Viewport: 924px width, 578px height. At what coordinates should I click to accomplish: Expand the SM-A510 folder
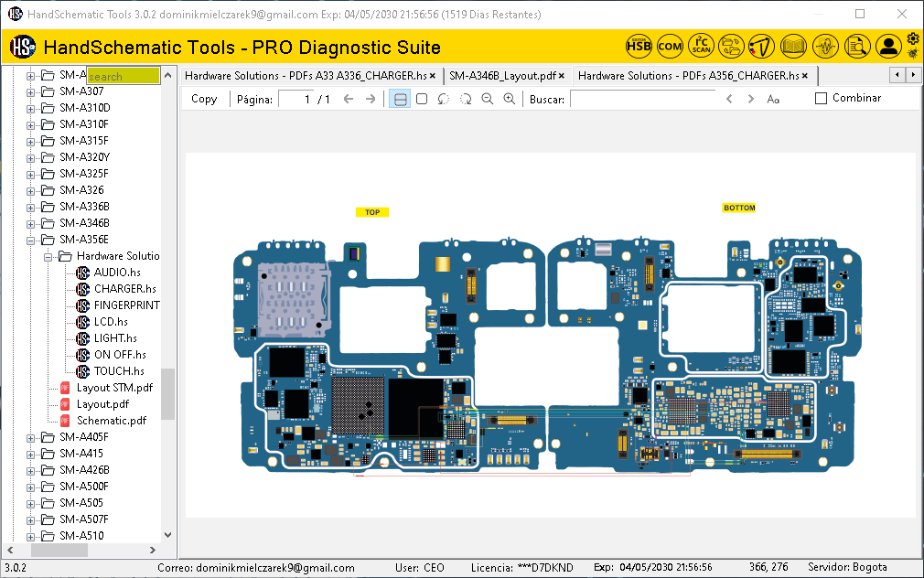[30, 537]
